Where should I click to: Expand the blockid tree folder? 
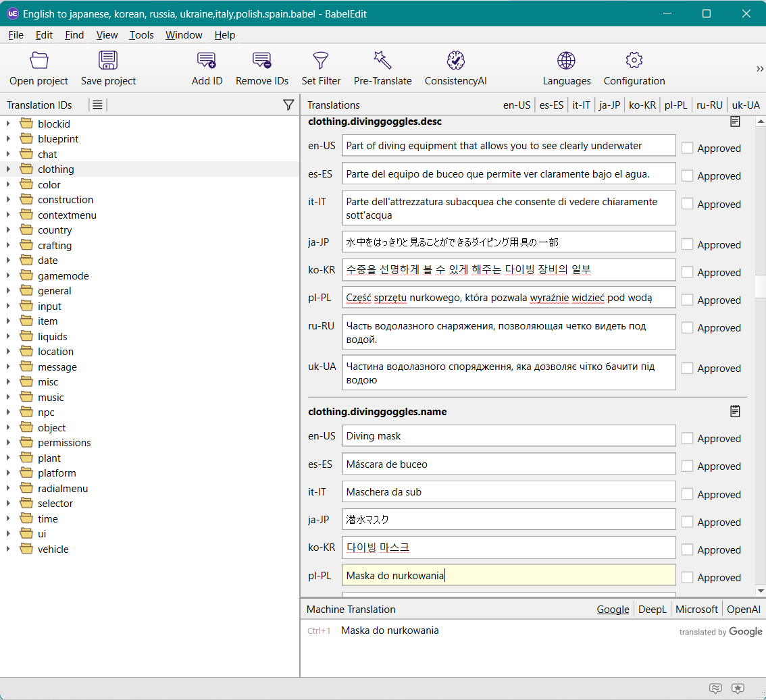pyautogui.click(x=8, y=124)
